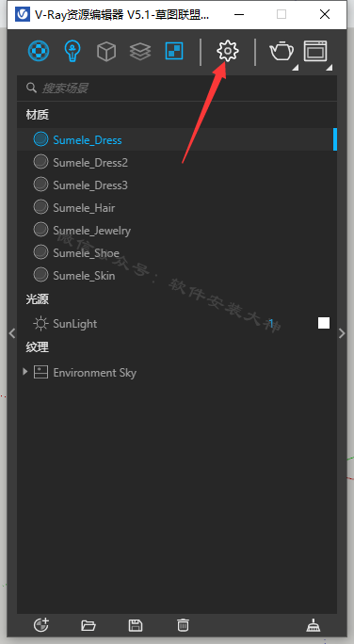Screen dimensions: 354x644
Task: Start render with the teapot icon
Action: (282, 52)
